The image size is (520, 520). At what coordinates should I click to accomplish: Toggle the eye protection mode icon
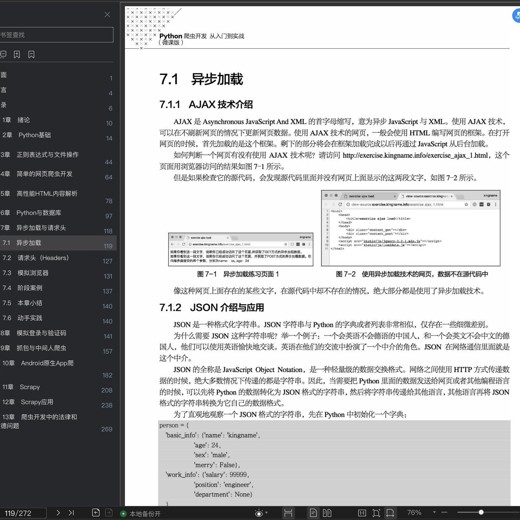click(x=259, y=513)
